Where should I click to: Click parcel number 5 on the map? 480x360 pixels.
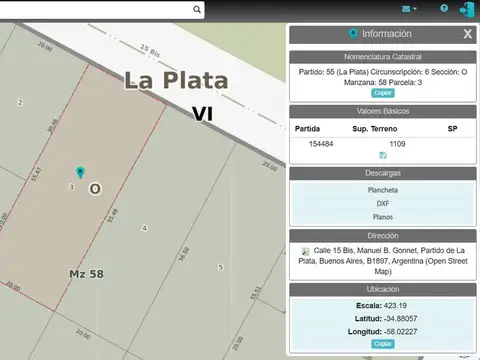pos(220,267)
